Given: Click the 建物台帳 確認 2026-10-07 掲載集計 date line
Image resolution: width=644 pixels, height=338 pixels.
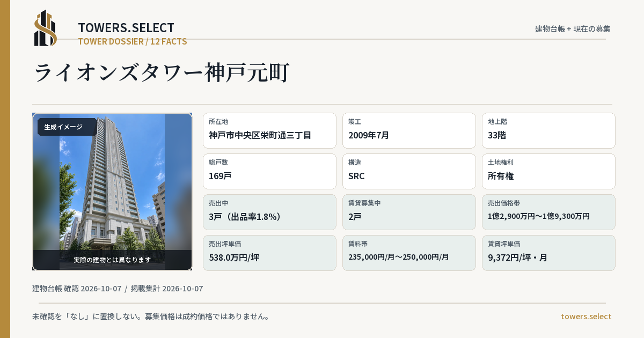Looking at the screenshot, I should [118, 289].
